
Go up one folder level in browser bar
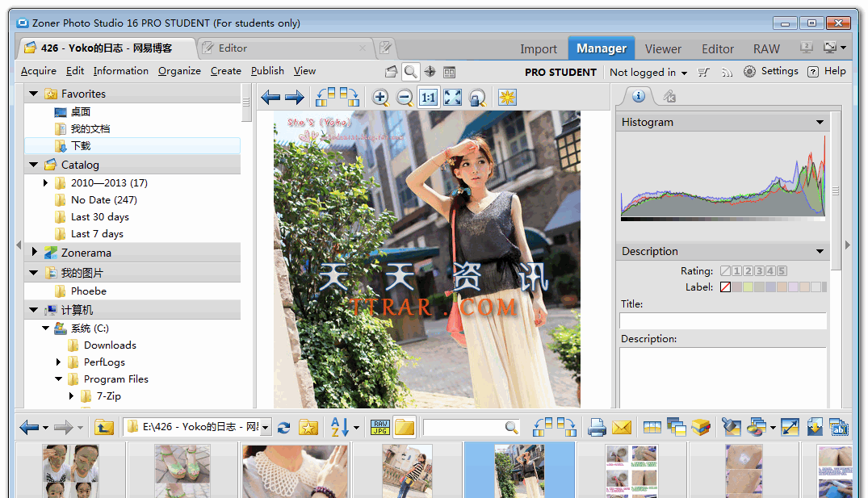click(x=104, y=427)
